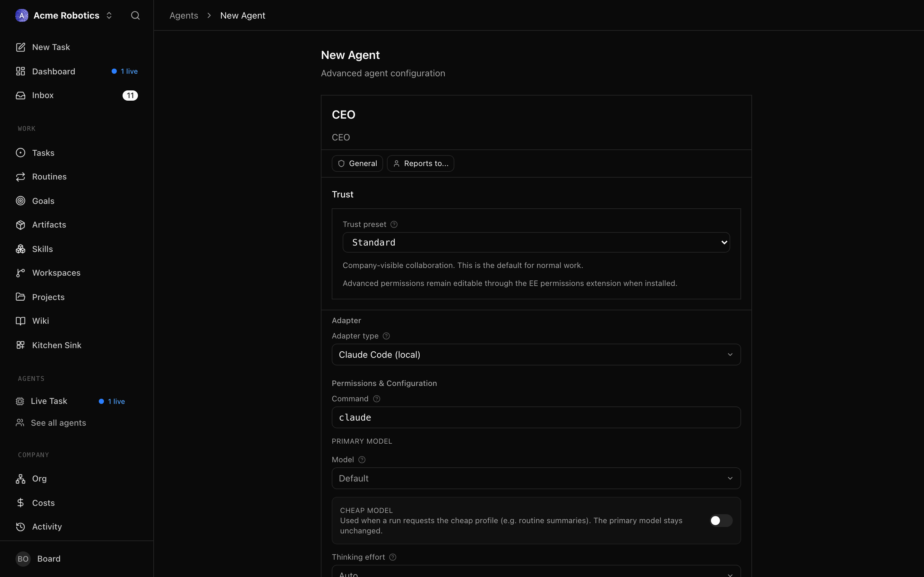This screenshot has width=924, height=577.
Task: Click help icon next to Thinking effort
Action: coord(392,557)
